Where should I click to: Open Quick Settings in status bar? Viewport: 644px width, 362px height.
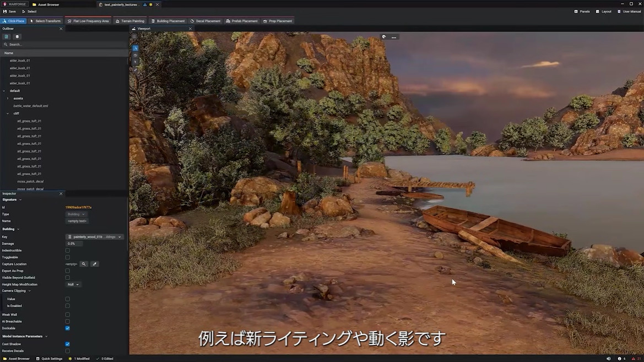[x=50, y=359]
